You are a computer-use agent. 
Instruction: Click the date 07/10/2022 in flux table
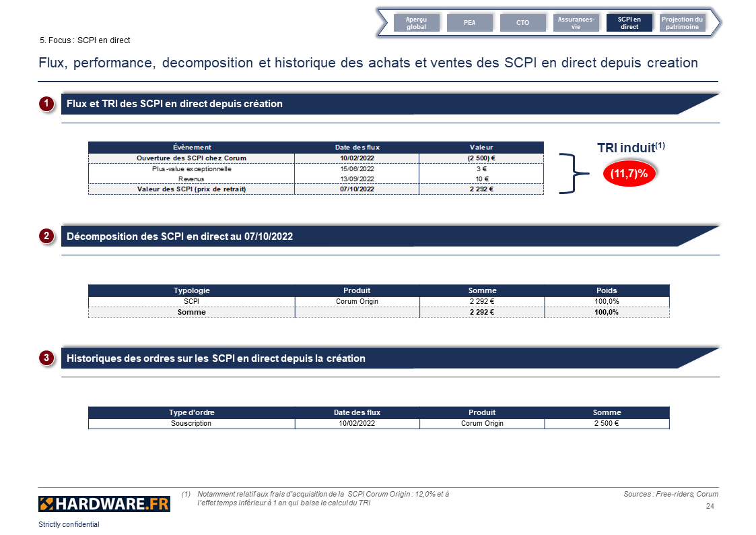[x=357, y=189]
